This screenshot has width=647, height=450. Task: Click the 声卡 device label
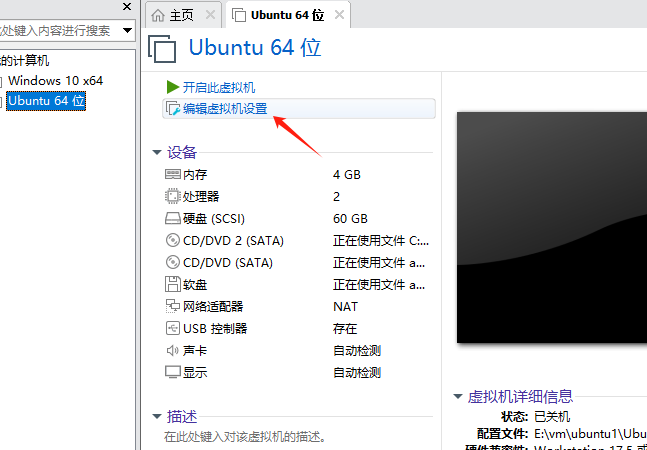195,351
